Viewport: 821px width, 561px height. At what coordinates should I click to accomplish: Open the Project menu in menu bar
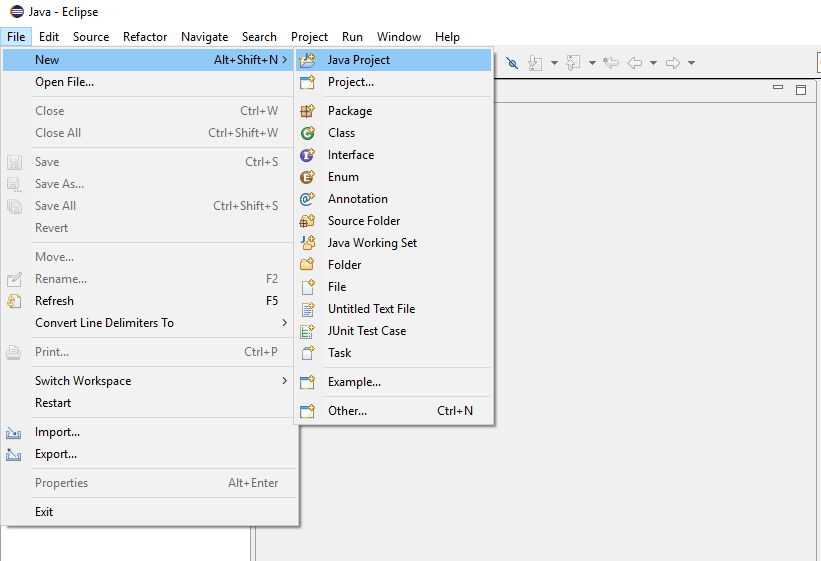point(309,37)
